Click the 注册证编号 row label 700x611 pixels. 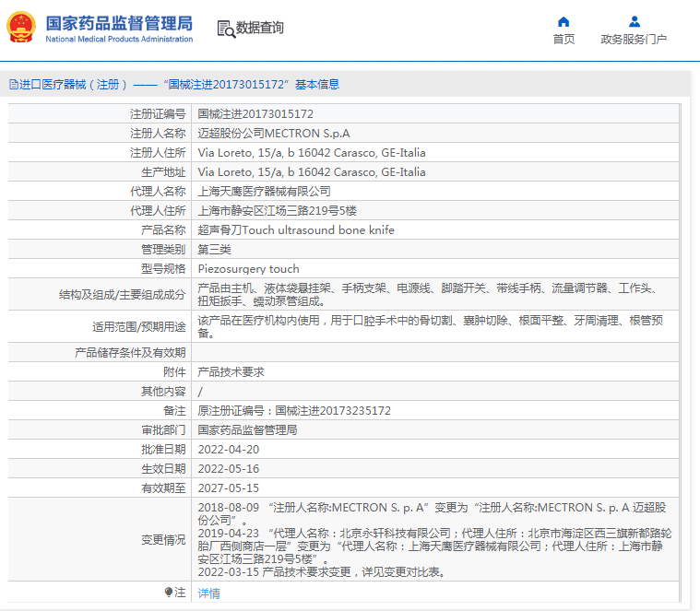158,114
